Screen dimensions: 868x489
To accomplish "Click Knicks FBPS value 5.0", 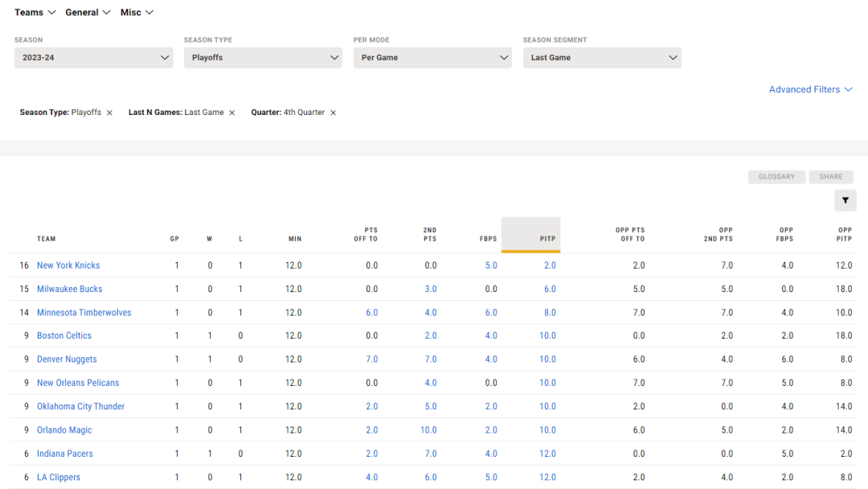I will pyautogui.click(x=491, y=265).
